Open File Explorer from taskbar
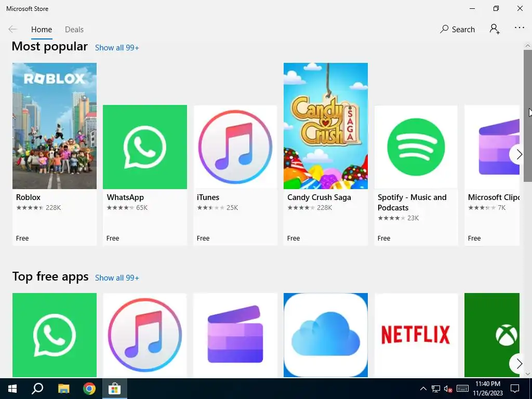 (x=63, y=389)
